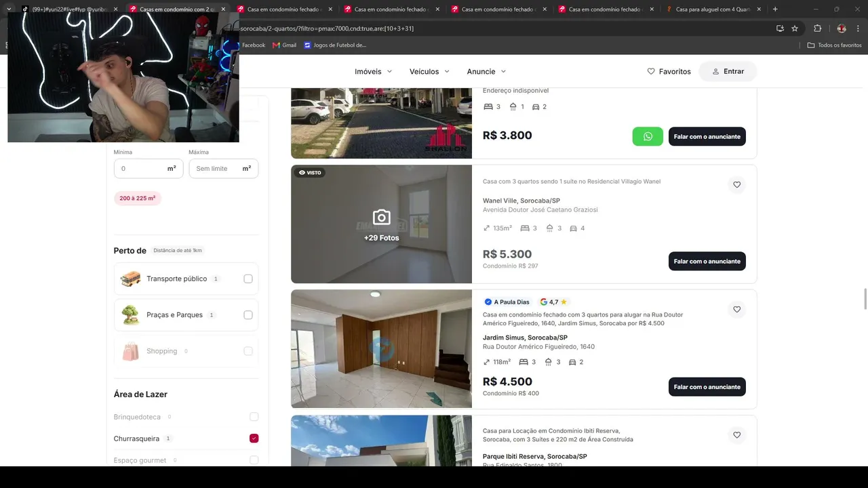Uncheck the Churrasqueira checkbox

point(254,439)
